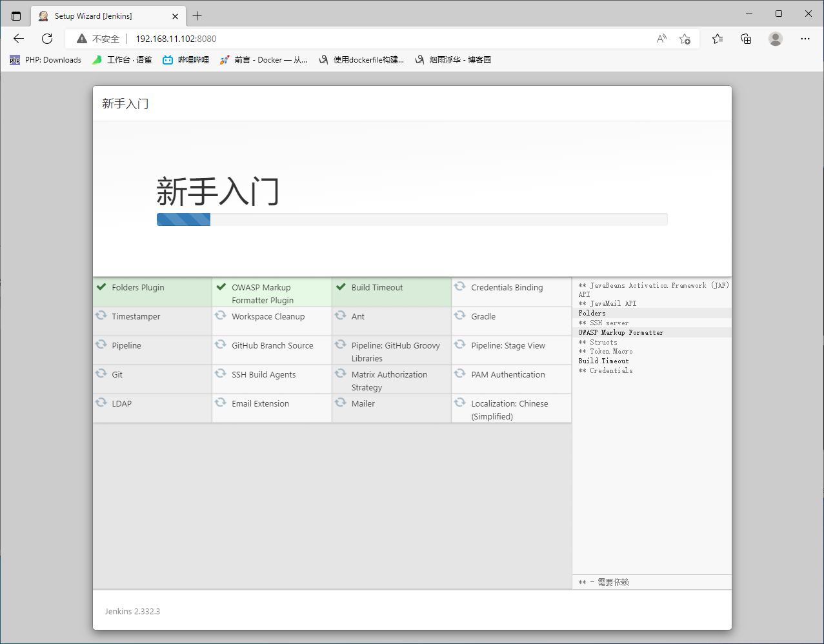The height and width of the screenshot is (644, 824).
Task: Click the pending icon for Mailer
Action: point(341,403)
